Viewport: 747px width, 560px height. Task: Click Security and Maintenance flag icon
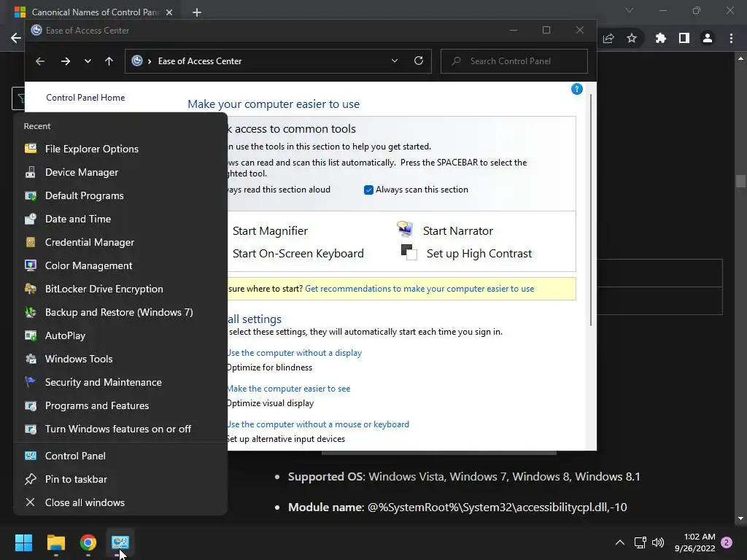tap(31, 382)
